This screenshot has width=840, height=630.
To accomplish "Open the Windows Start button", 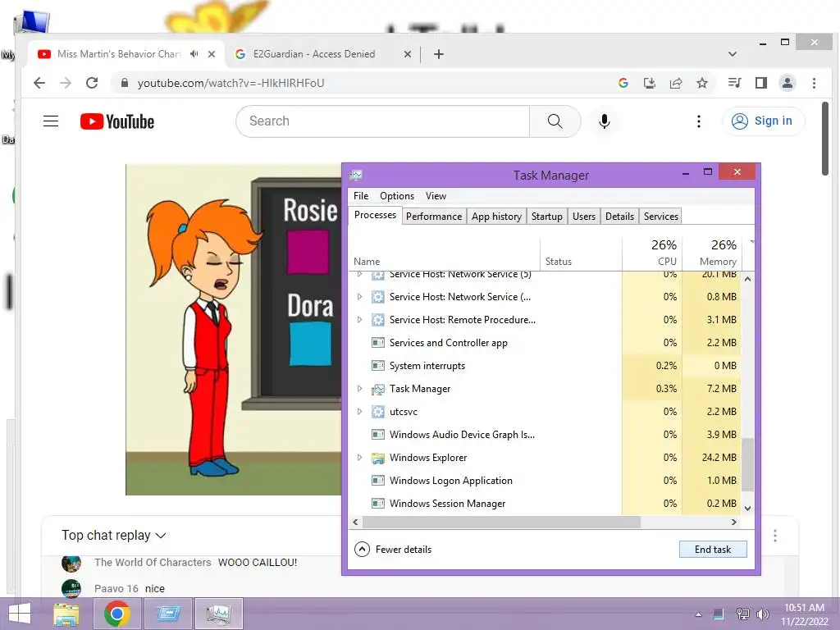I will click(20, 614).
